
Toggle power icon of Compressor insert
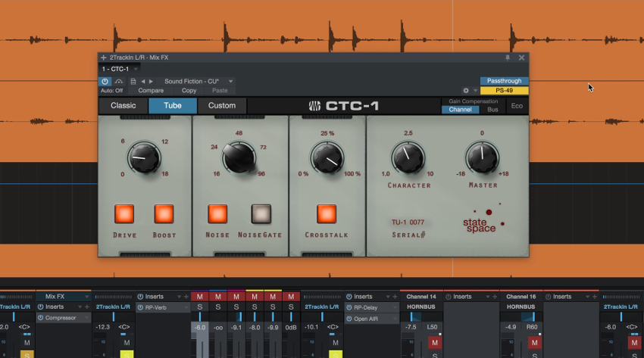coord(41,317)
